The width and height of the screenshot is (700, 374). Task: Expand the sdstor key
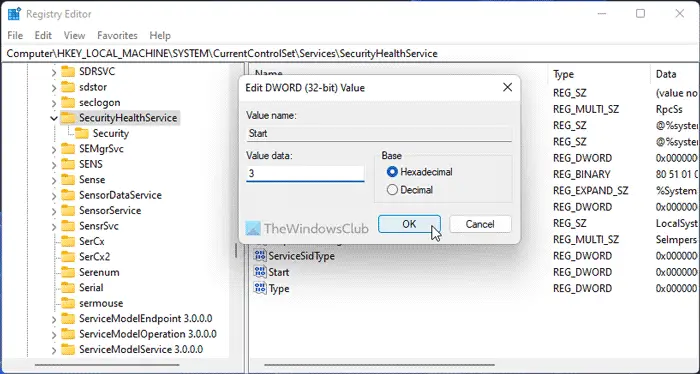click(54, 87)
